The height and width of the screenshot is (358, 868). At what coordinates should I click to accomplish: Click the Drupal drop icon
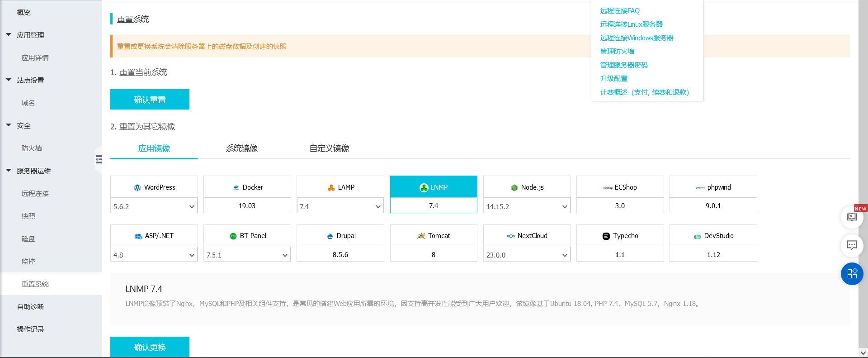point(330,236)
